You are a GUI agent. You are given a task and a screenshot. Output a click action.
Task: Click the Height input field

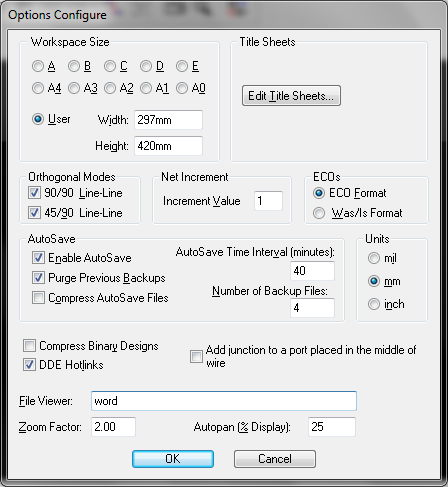168,146
